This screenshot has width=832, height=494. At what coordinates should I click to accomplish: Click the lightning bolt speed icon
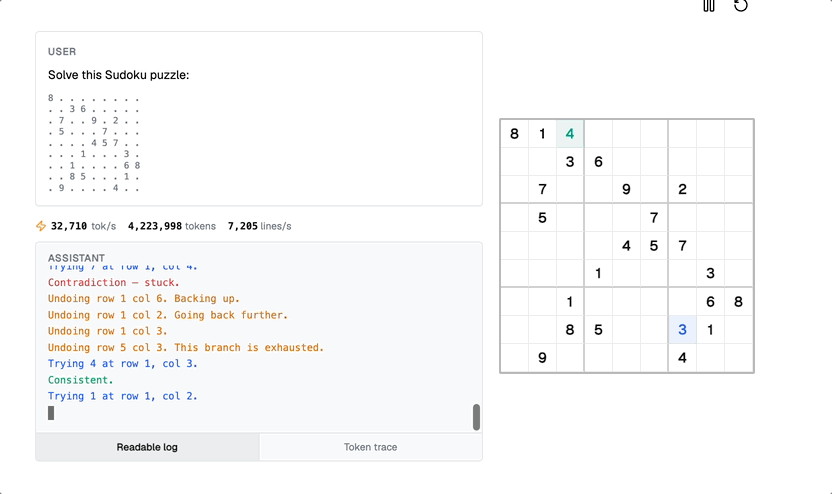41,227
